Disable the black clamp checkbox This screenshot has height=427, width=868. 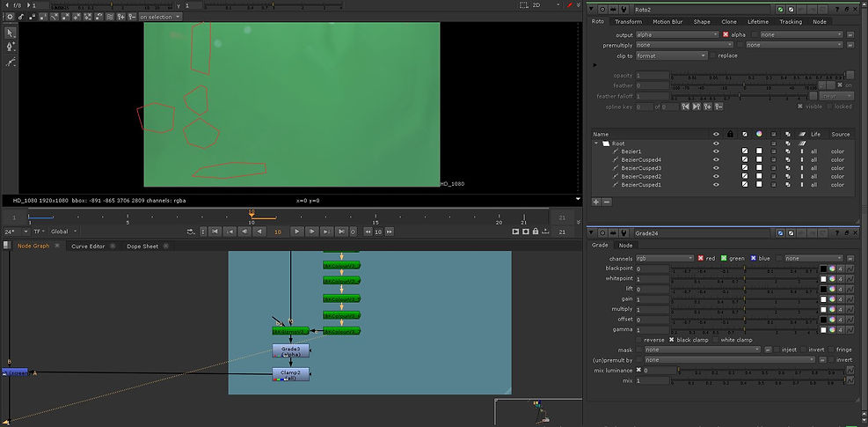672,340
